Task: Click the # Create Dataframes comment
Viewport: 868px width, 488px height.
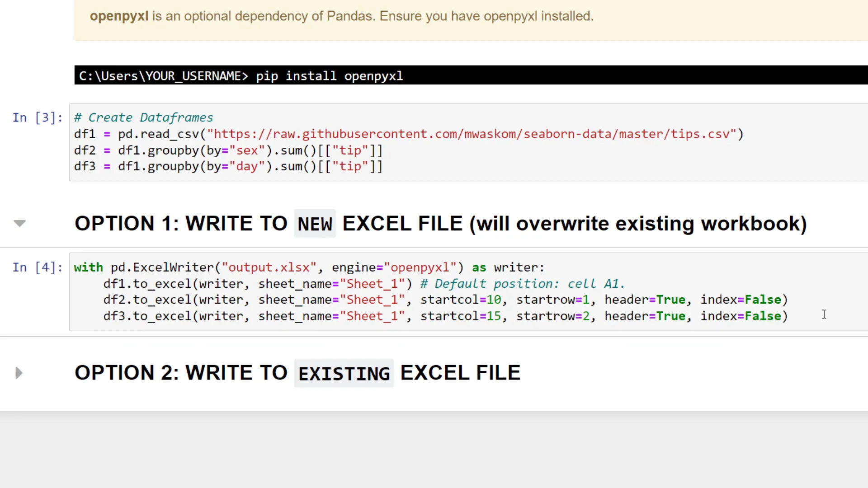Action: click(143, 117)
